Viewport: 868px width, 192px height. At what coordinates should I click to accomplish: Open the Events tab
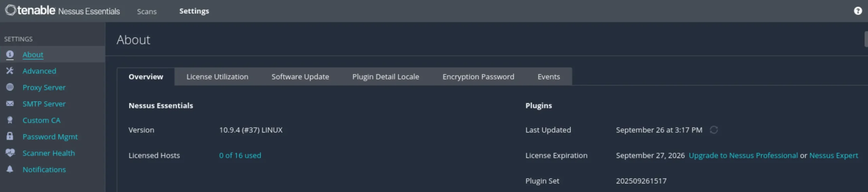coord(549,77)
